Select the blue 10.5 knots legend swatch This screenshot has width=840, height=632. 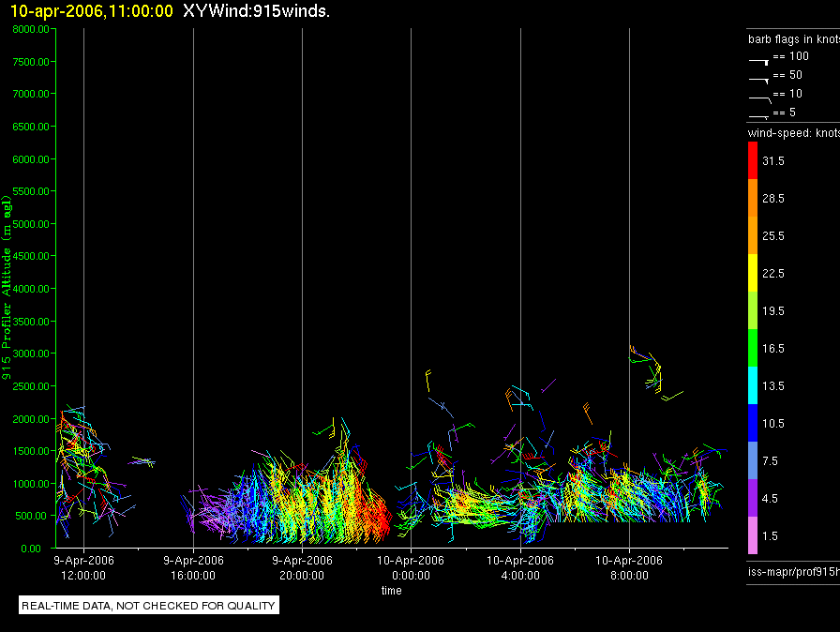(x=753, y=423)
